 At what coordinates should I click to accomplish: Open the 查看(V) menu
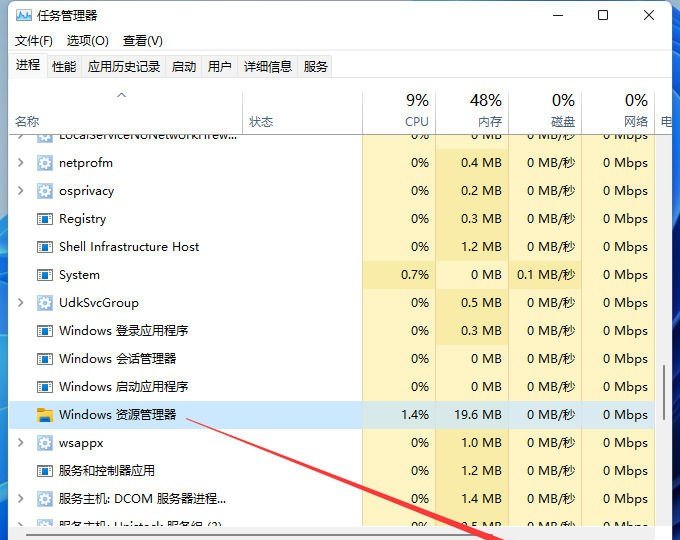point(143,41)
